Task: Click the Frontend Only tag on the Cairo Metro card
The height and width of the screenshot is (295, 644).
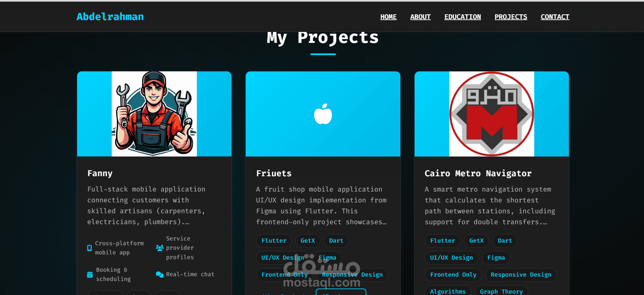Action: [453, 275]
